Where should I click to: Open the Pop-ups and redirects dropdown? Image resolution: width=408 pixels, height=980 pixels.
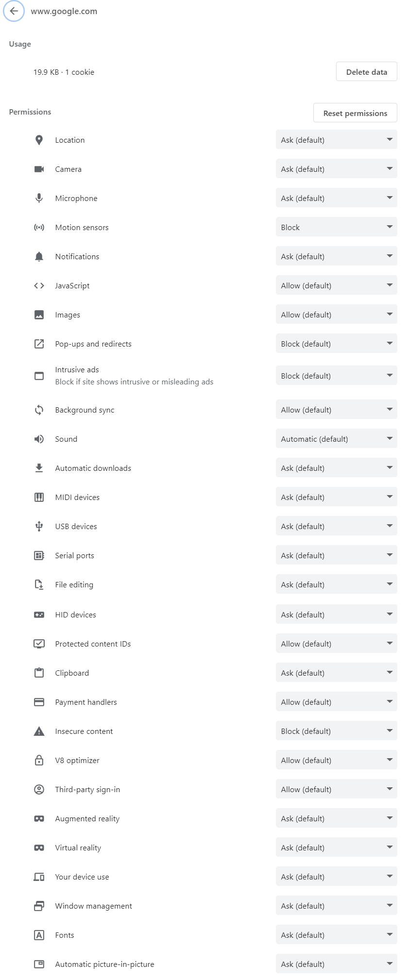[x=336, y=344]
